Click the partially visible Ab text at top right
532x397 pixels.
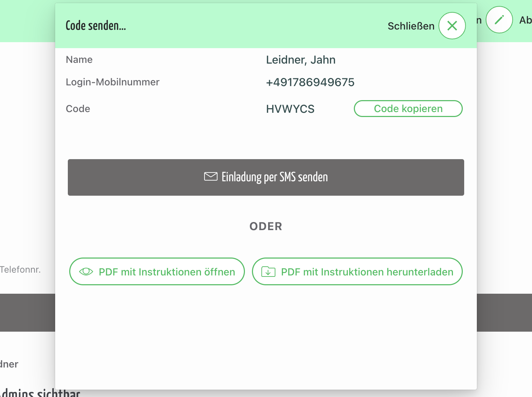point(525,20)
